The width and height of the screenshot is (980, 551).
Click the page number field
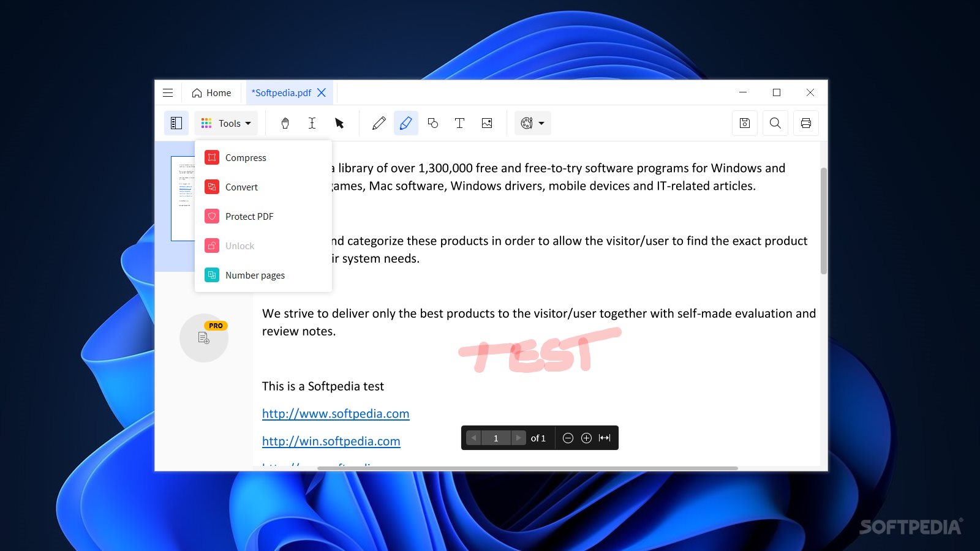point(496,438)
